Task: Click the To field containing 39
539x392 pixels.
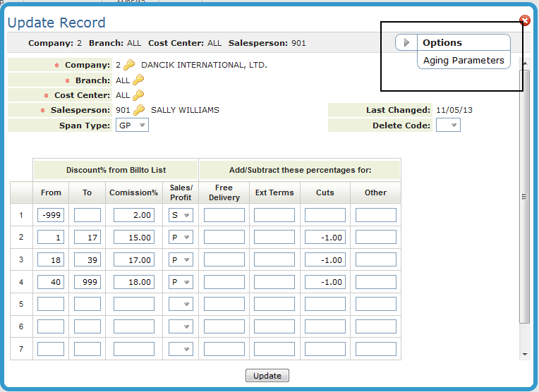Action: (87, 260)
